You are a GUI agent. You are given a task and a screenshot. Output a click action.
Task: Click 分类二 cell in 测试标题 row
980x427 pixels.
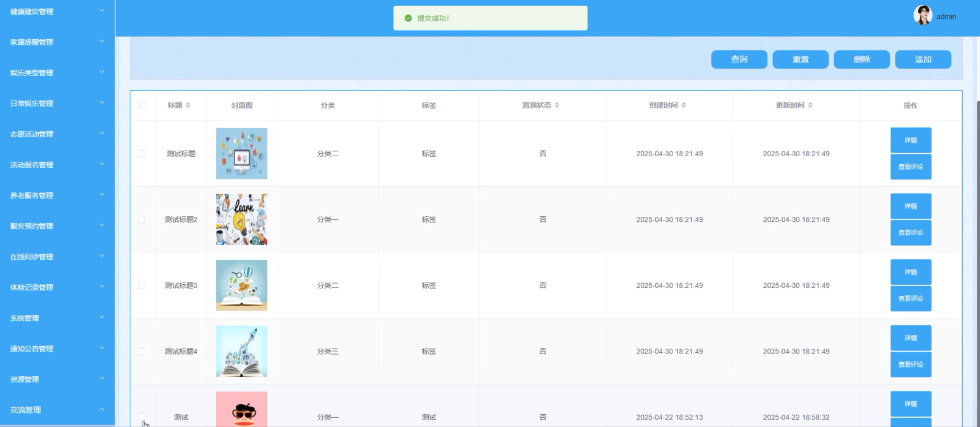tap(328, 154)
